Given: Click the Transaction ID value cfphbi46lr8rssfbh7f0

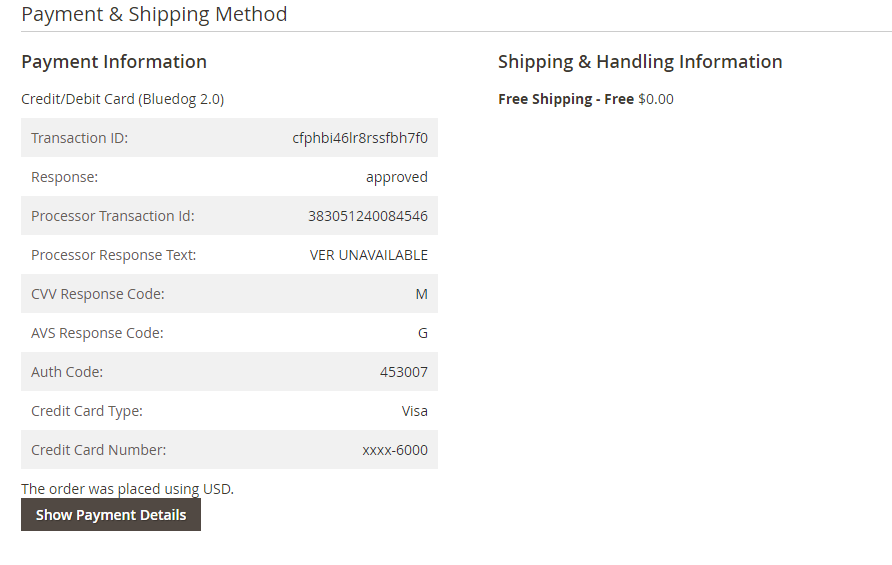Looking at the screenshot, I should coord(360,138).
